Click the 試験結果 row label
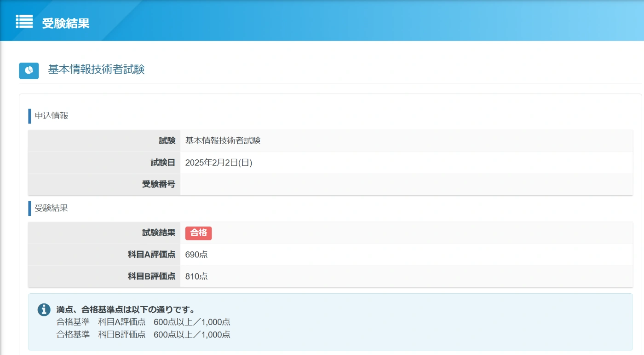This screenshot has height=355, width=644. (159, 233)
